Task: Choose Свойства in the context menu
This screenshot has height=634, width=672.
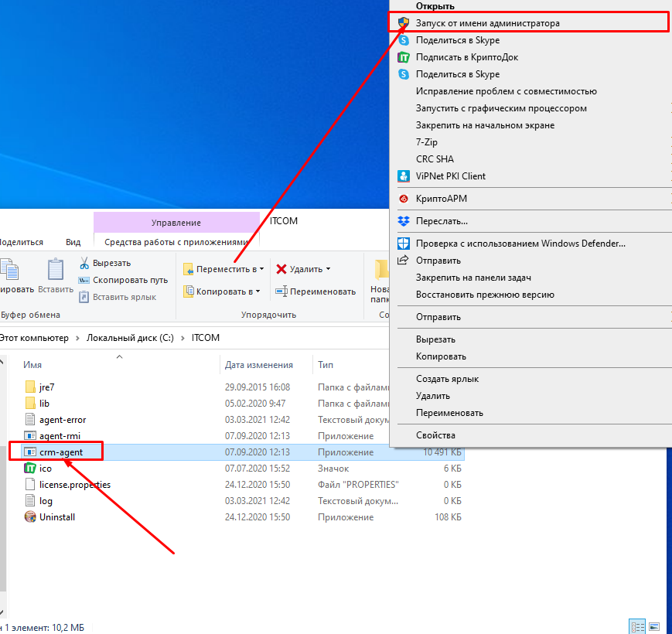Action: coord(435,435)
